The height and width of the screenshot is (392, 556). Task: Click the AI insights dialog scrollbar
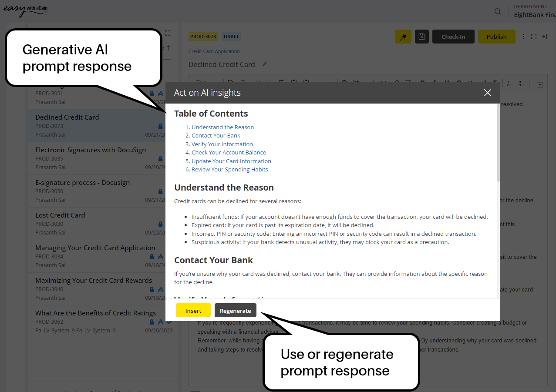coord(498,144)
